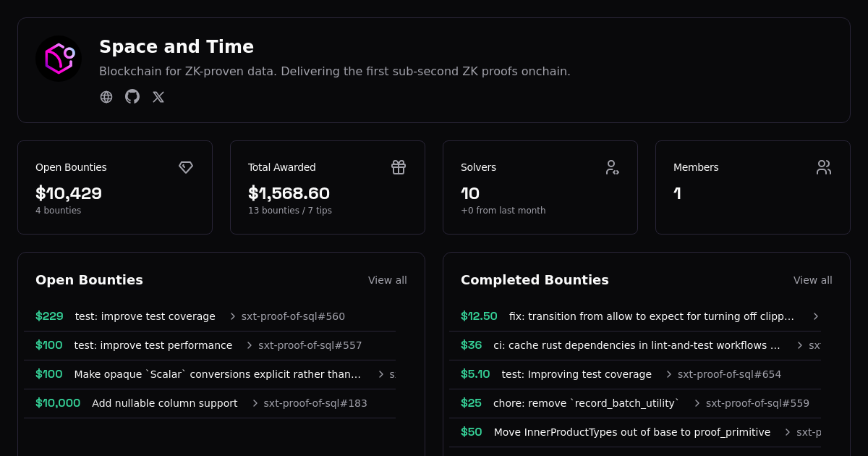View all open bounties

point(387,280)
